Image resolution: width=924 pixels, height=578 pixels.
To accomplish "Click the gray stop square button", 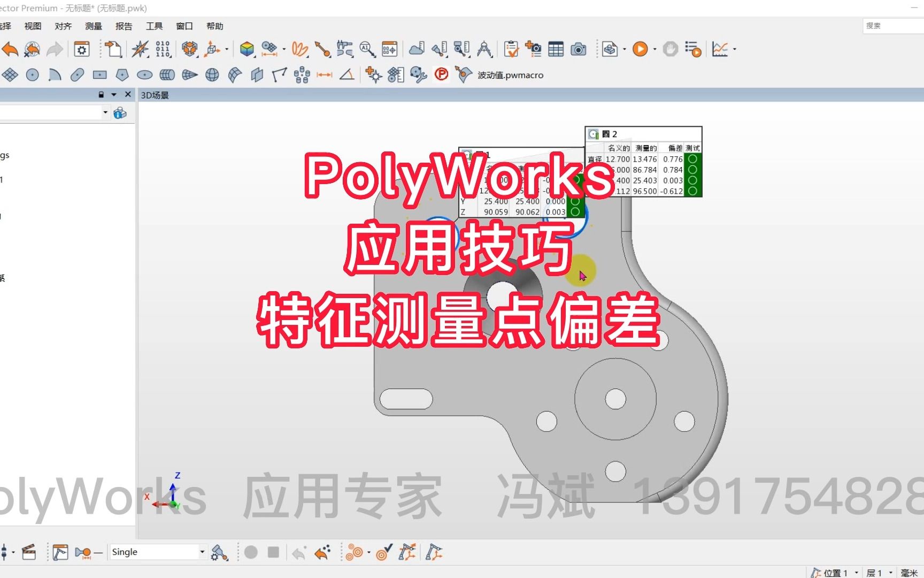I will click(273, 552).
